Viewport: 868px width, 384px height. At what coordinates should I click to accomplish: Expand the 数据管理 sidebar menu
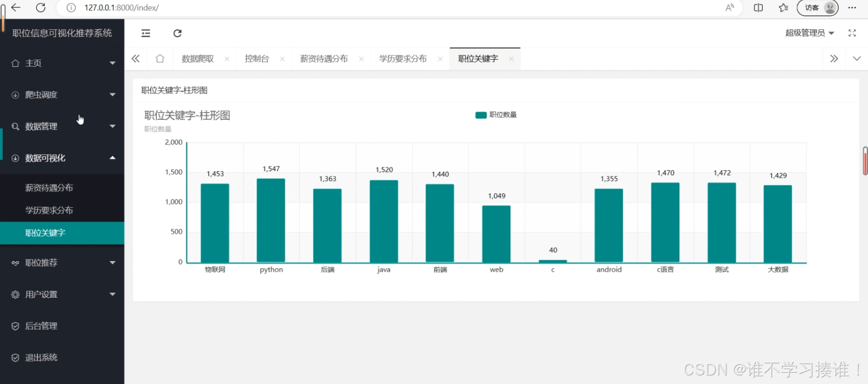(x=62, y=126)
